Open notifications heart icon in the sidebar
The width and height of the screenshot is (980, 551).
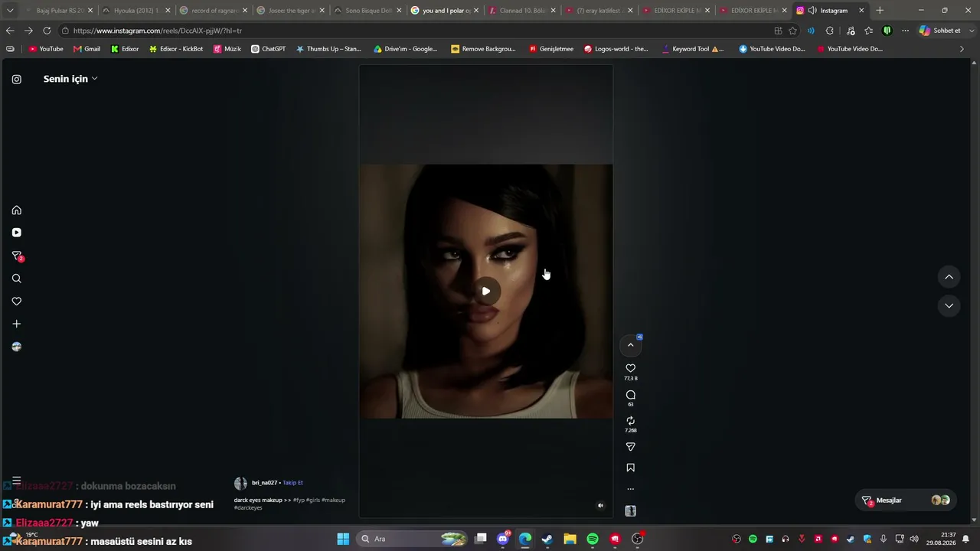17,302
